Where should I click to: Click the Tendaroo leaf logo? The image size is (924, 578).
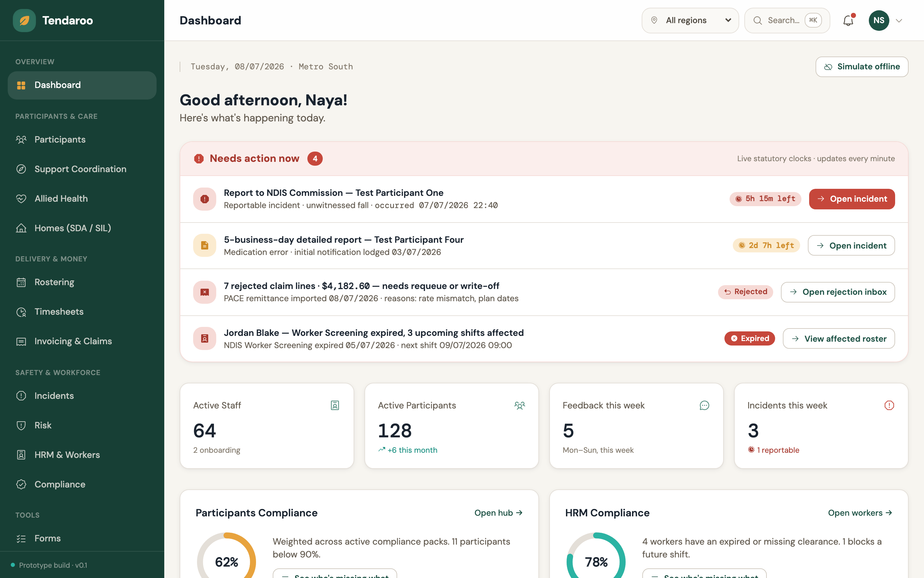pos(24,20)
